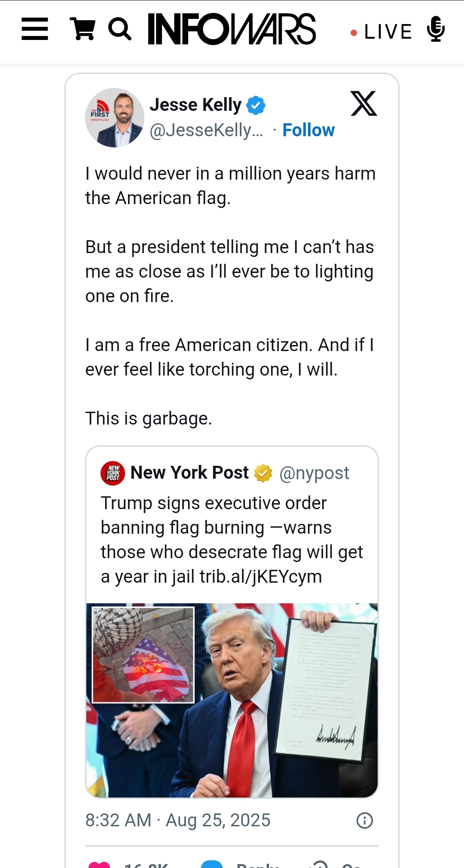Open the Trump executive order photo
The width and height of the screenshot is (464, 868).
pos(232,700)
